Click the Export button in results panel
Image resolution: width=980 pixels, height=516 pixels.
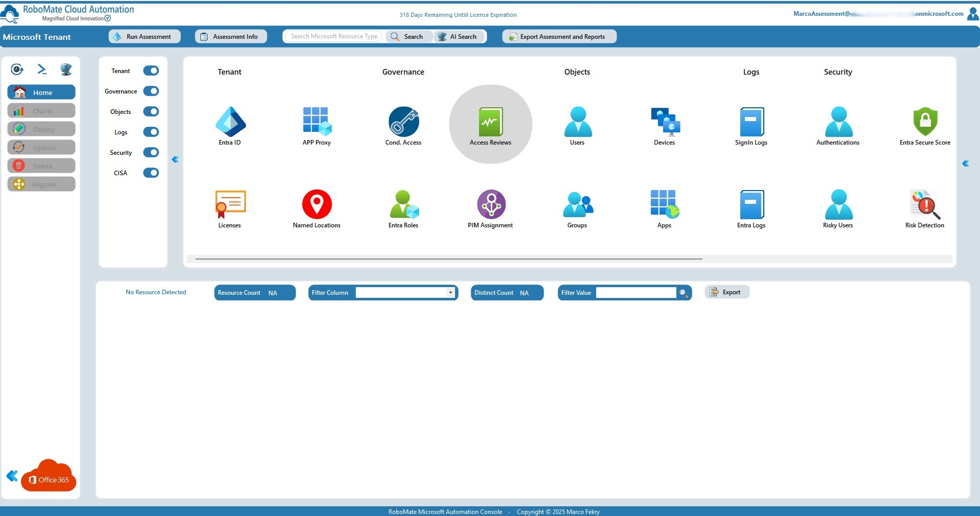tap(727, 292)
